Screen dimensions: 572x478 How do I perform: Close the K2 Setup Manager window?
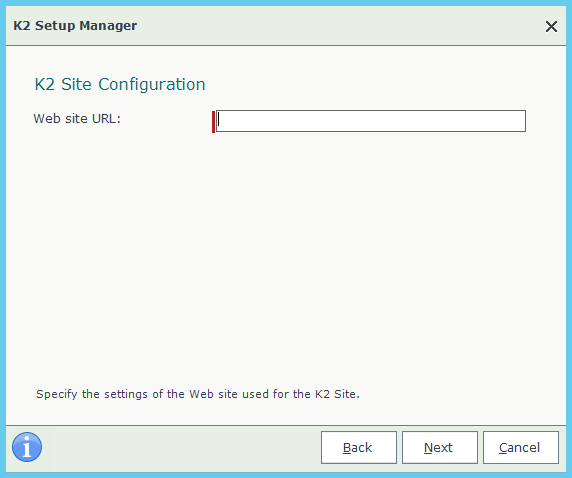tap(551, 26)
